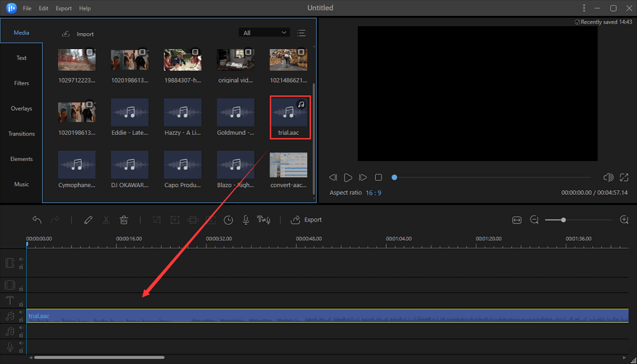Click Export in the timeline toolbar
Screen dimensions: 637x364
[x=306, y=220]
